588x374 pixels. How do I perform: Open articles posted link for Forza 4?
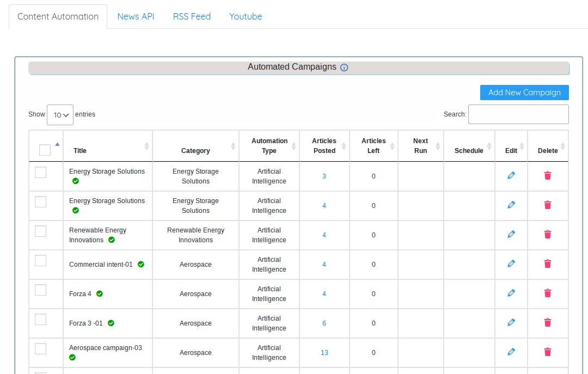click(x=324, y=294)
